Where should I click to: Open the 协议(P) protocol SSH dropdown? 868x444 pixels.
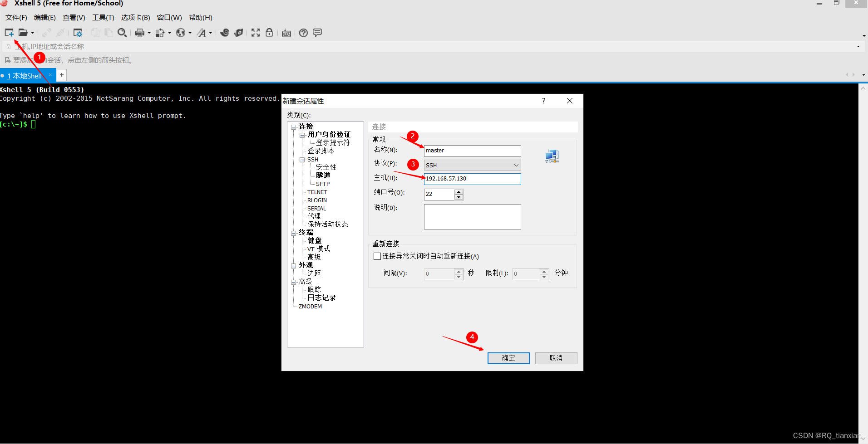click(x=472, y=165)
